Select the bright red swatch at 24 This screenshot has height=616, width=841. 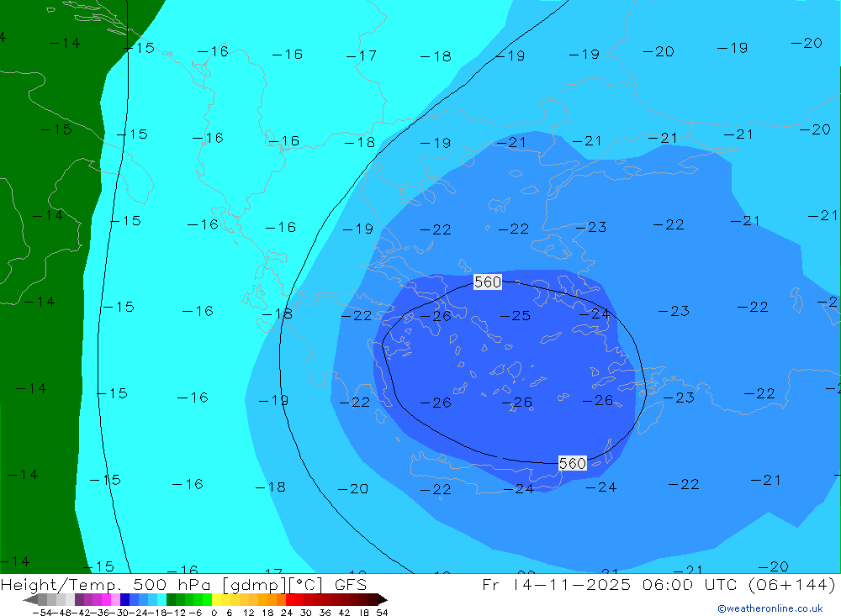coord(290,599)
